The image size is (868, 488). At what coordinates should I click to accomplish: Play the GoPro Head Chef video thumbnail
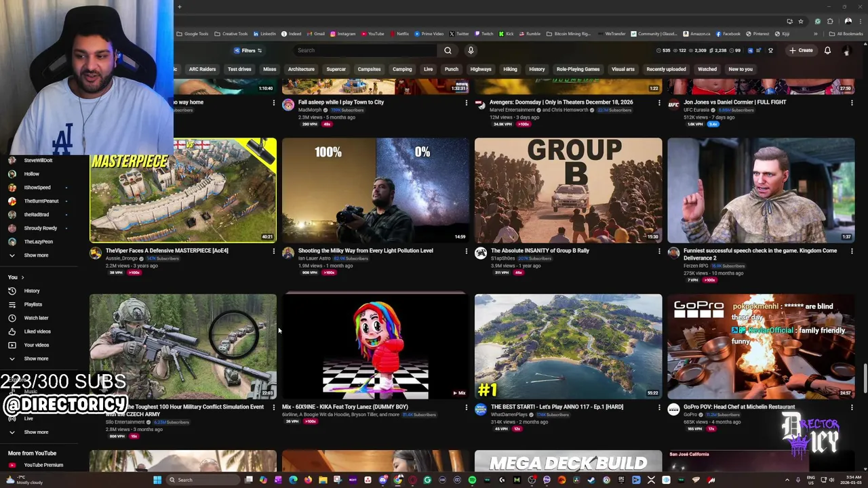point(761,346)
